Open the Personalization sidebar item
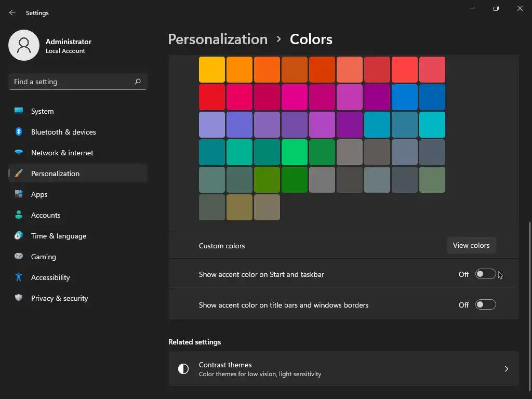Image resolution: width=532 pixels, height=399 pixels. 55,174
